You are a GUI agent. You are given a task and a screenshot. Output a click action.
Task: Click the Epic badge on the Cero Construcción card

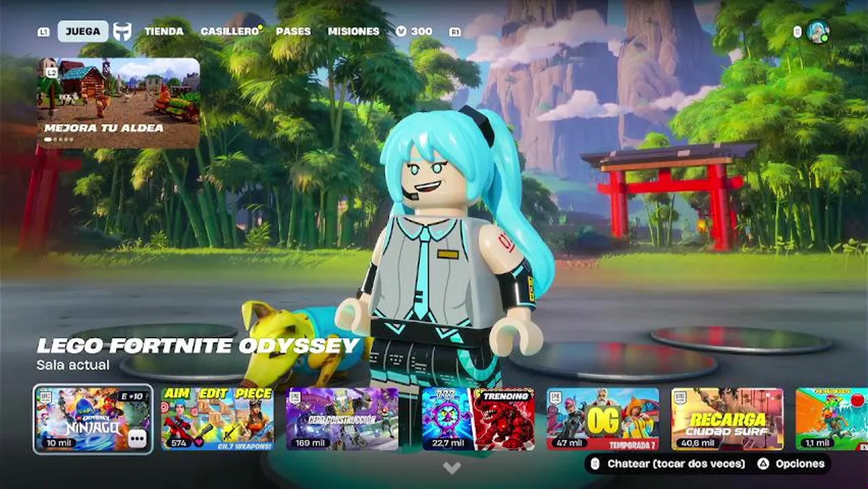[296, 398]
